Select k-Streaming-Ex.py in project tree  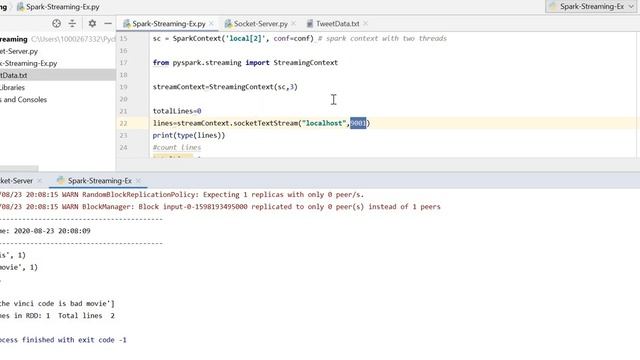(29, 63)
